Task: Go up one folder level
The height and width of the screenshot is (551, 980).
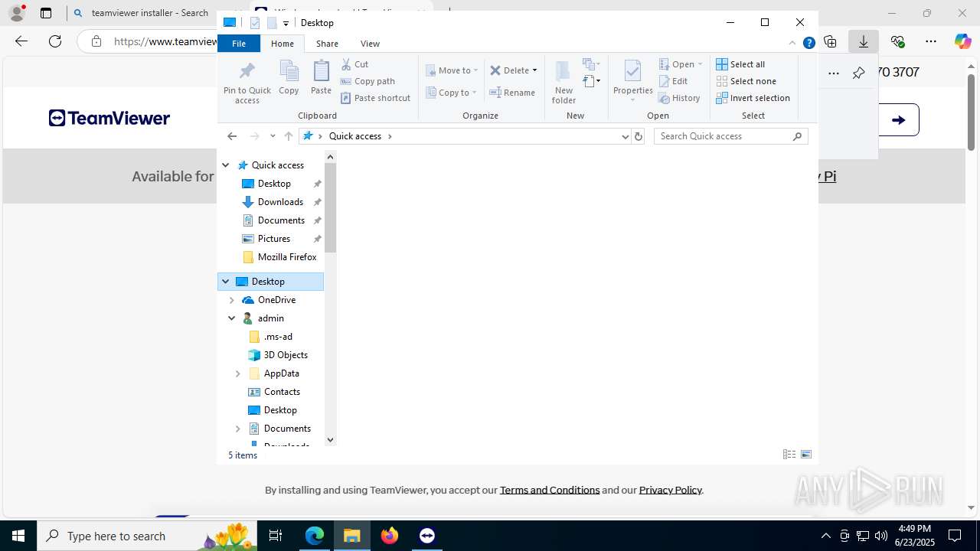Action: 288,136
